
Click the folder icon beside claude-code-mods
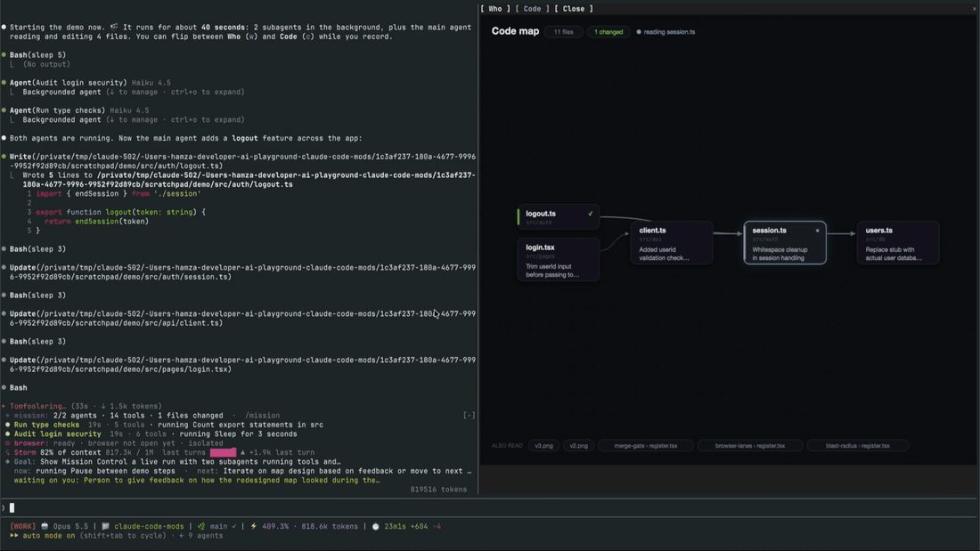(105, 527)
